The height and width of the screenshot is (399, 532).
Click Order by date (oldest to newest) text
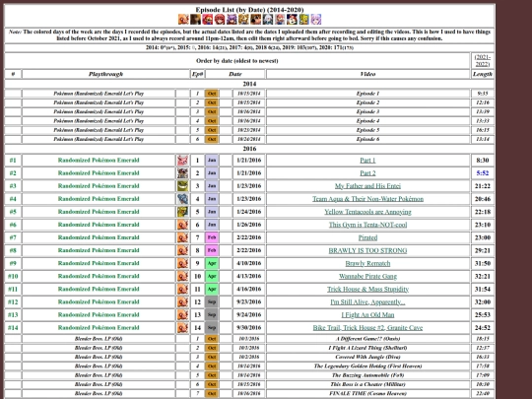point(236,61)
